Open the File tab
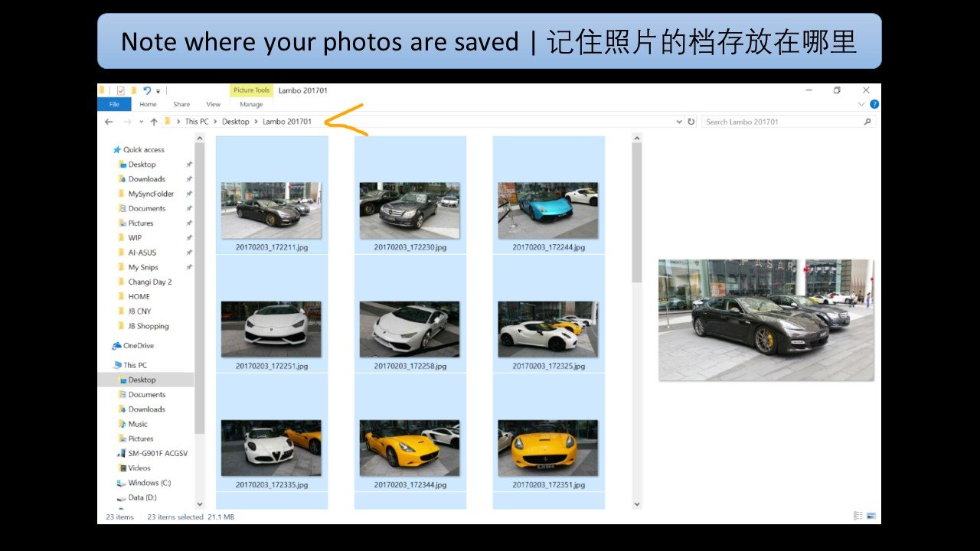 [114, 104]
